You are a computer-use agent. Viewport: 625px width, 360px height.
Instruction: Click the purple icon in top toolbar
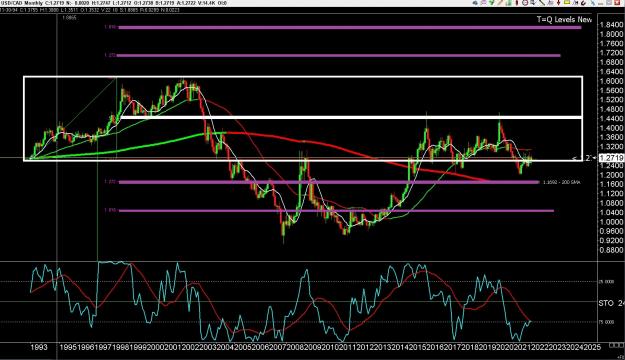pyautogui.click(x=483, y=2)
